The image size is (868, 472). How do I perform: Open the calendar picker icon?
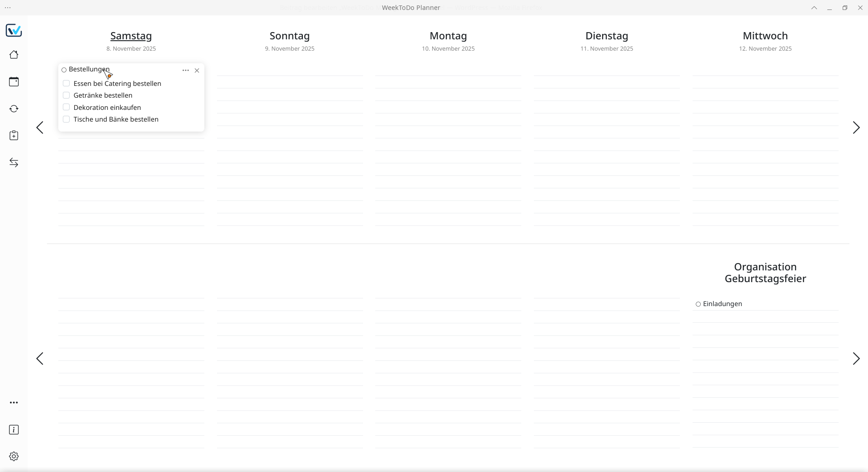click(x=14, y=82)
